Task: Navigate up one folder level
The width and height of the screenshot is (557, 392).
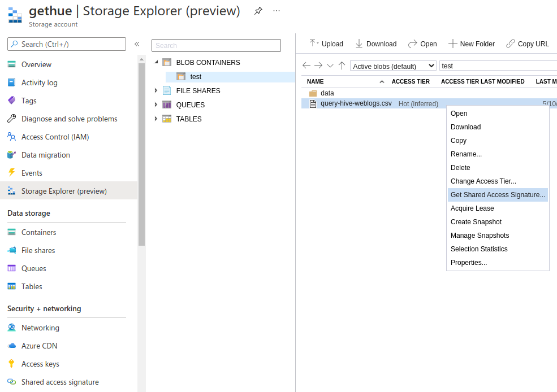Action: [x=342, y=66]
